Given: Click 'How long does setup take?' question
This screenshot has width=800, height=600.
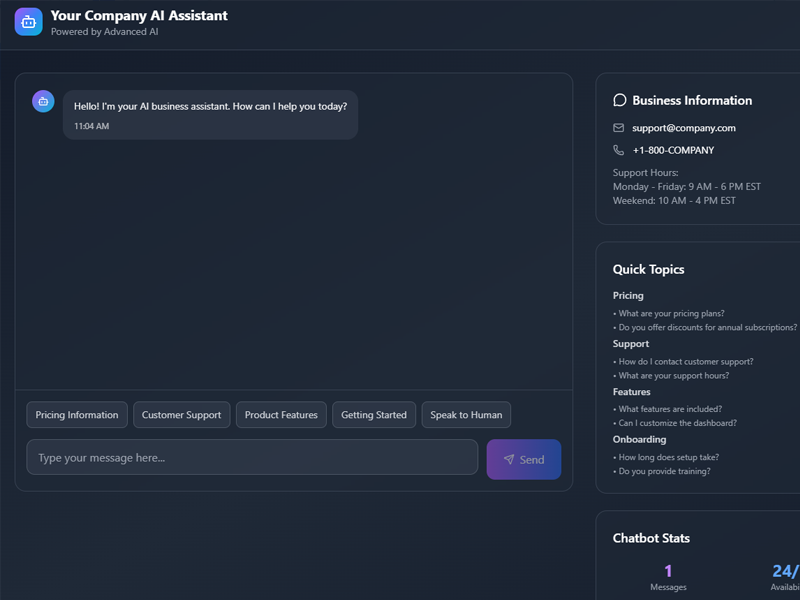Looking at the screenshot, I should click(668, 457).
